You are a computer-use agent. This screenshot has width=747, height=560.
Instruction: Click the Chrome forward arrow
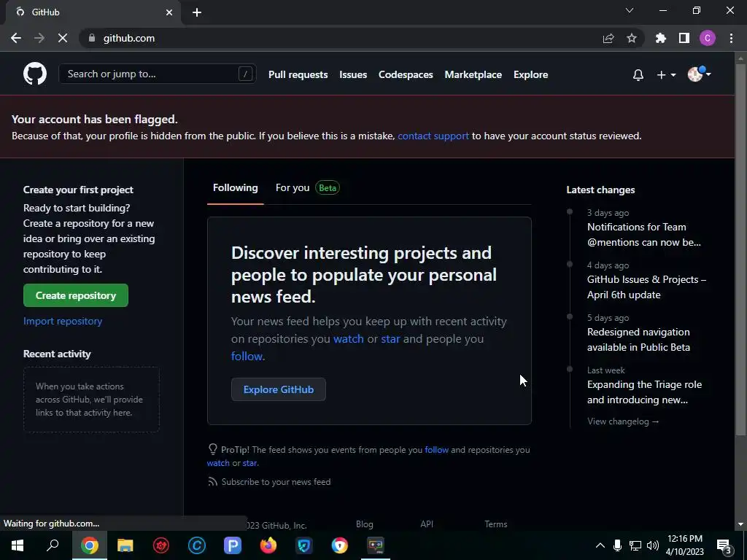pos(39,38)
